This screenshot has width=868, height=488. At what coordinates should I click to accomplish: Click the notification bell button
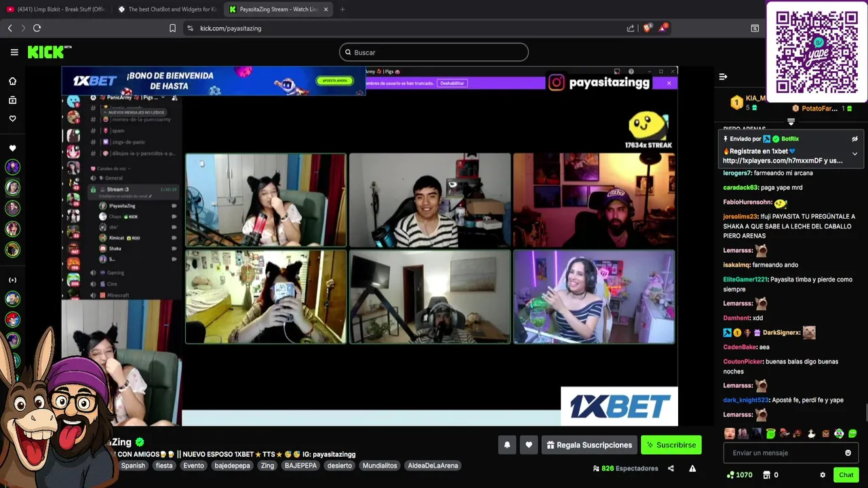click(507, 445)
